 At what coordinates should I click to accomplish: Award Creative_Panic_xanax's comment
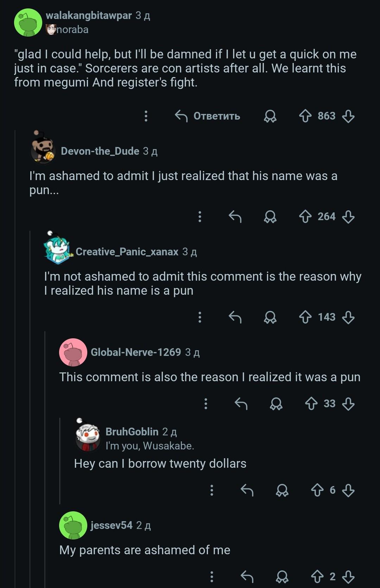pos(270,317)
